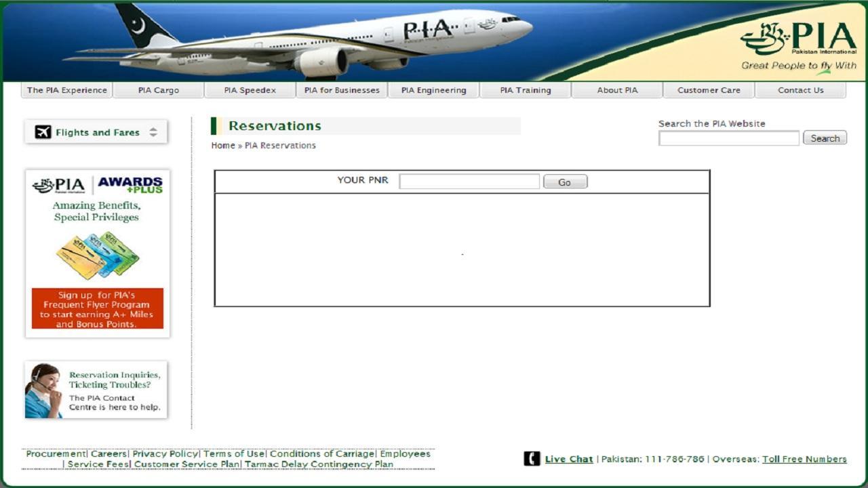Click the Reservation Inquiries contact banner

click(x=96, y=389)
